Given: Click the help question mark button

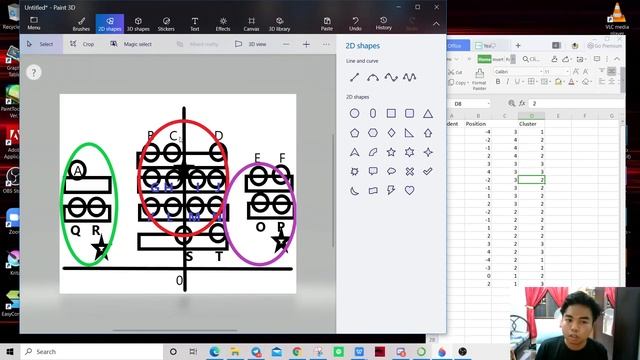Looking at the screenshot, I should (34, 73).
